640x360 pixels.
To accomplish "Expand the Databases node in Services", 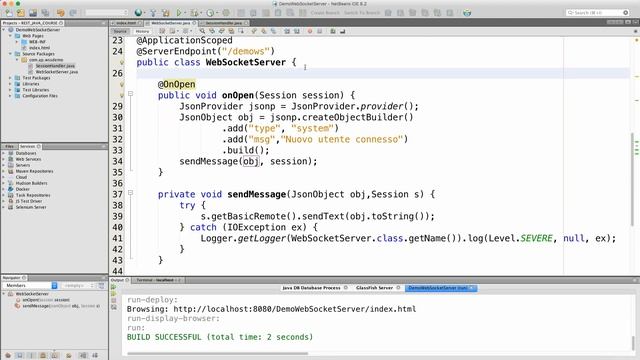I will tap(4, 153).
